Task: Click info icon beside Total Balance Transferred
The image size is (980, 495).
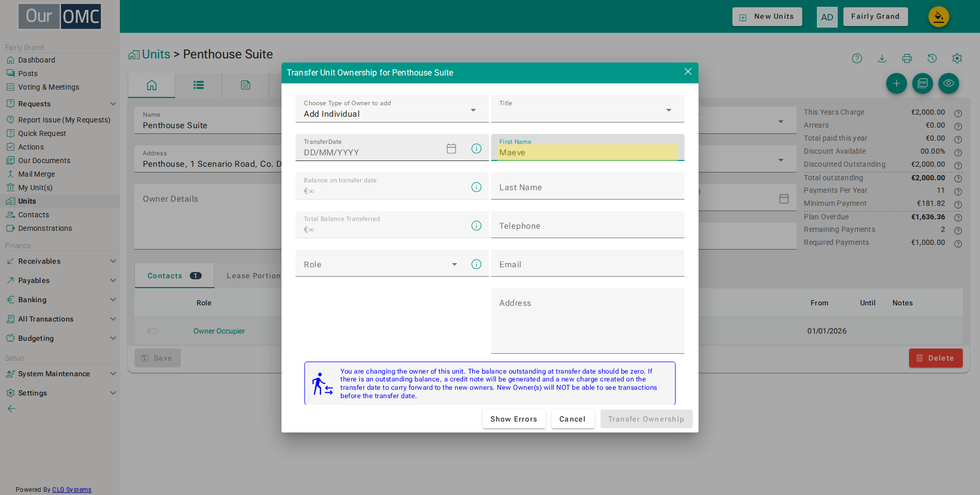Action: click(476, 226)
